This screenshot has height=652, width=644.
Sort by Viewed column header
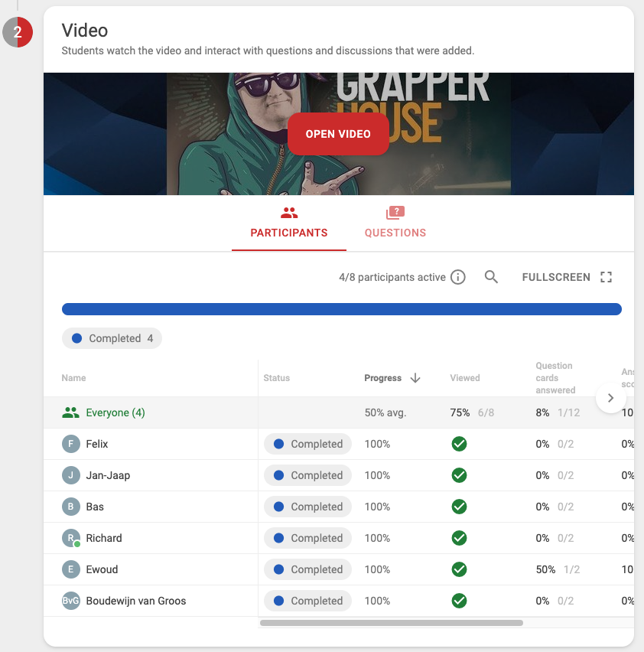pos(464,378)
